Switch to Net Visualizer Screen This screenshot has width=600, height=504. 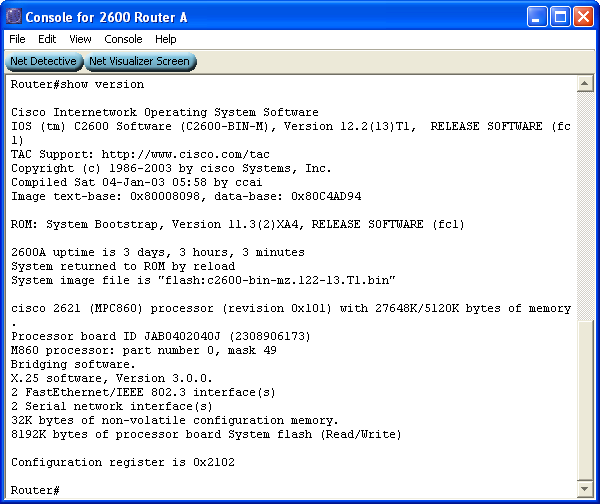pos(140,61)
